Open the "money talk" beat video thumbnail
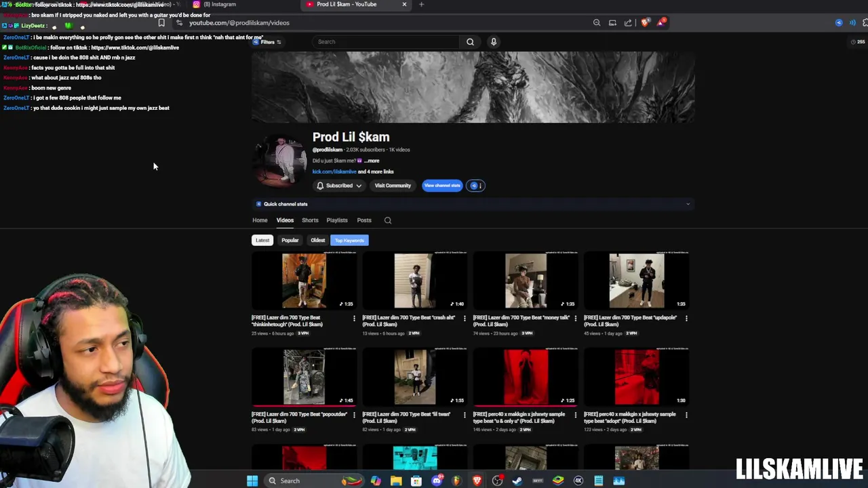The height and width of the screenshot is (488, 868). tap(526, 281)
